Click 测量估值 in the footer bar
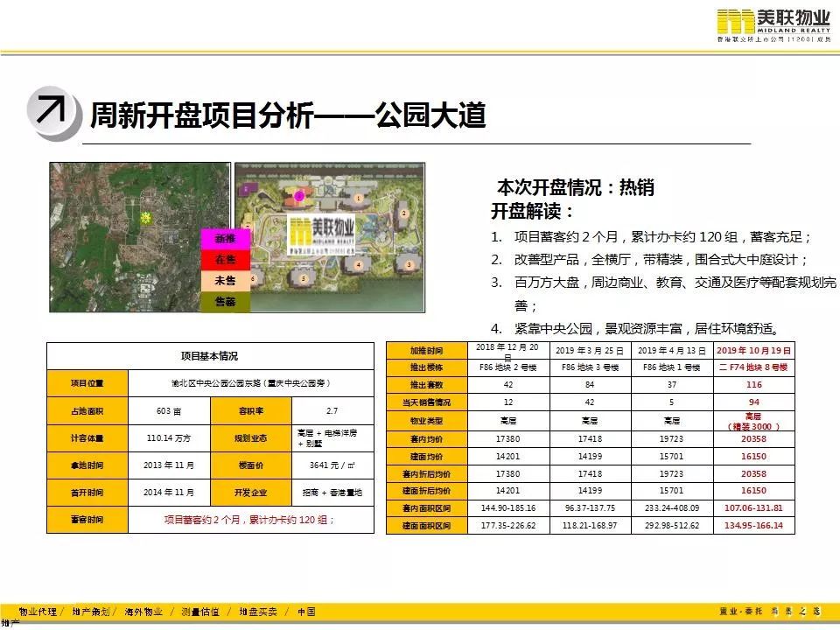840x630 pixels. [x=200, y=612]
